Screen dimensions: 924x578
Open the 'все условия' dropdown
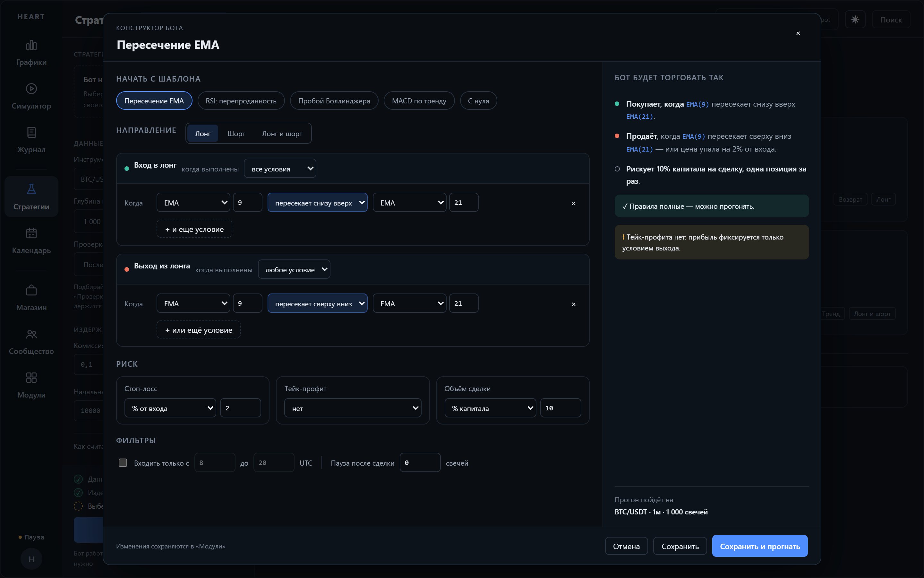point(280,169)
